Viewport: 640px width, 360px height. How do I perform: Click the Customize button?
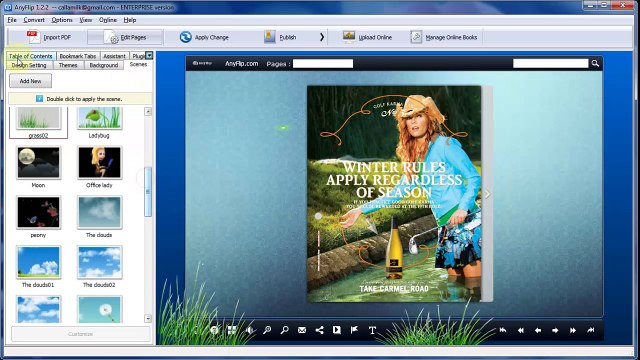pyautogui.click(x=80, y=334)
